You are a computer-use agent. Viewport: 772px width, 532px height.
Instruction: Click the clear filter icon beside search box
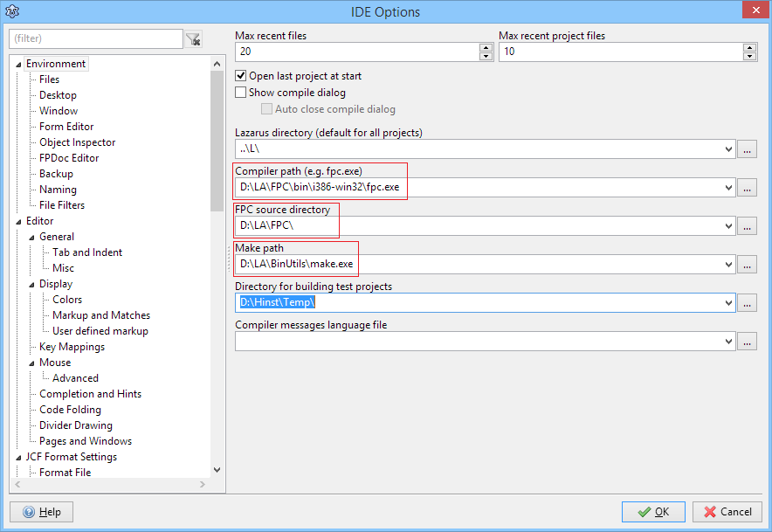click(194, 39)
